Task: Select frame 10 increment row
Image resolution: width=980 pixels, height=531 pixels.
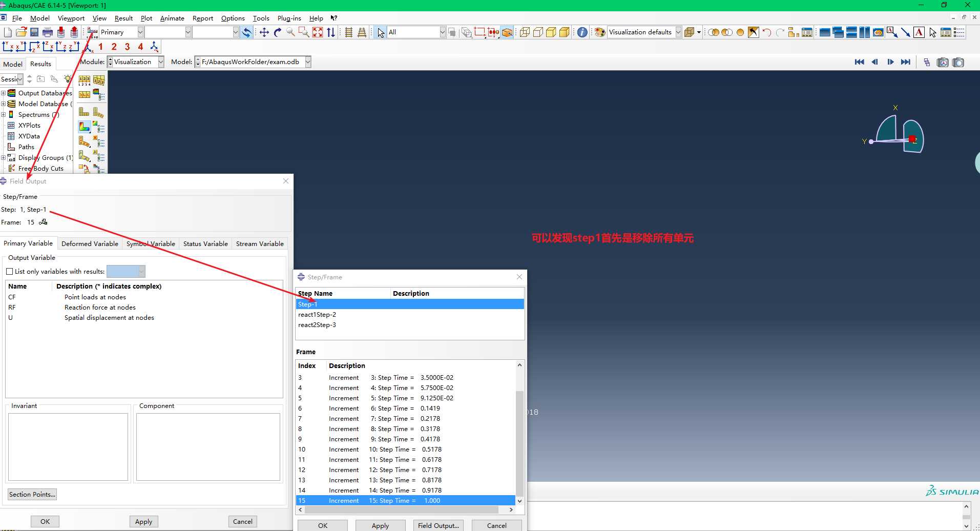Action: pos(406,450)
